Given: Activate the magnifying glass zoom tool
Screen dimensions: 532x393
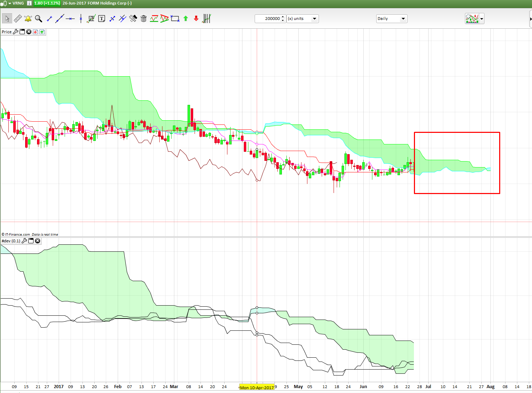Looking at the screenshot, I should click(x=38, y=19).
